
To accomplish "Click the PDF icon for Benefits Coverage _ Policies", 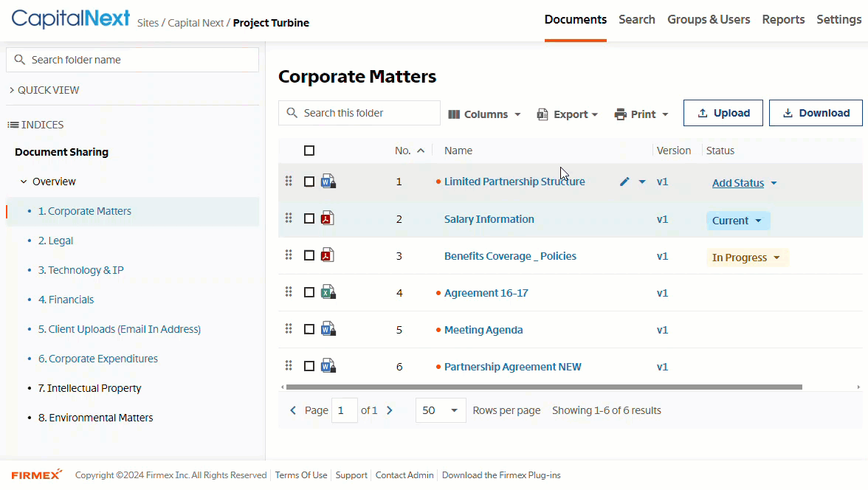I will [328, 255].
